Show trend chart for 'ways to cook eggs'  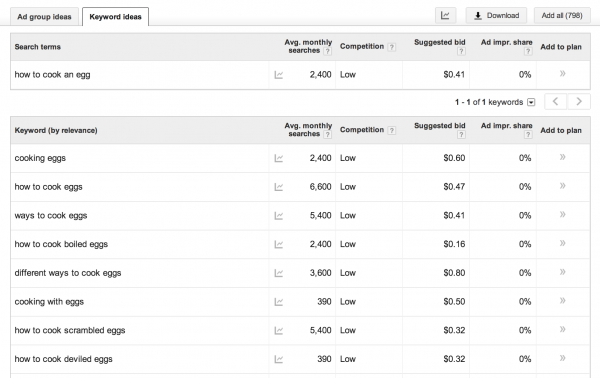279,216
